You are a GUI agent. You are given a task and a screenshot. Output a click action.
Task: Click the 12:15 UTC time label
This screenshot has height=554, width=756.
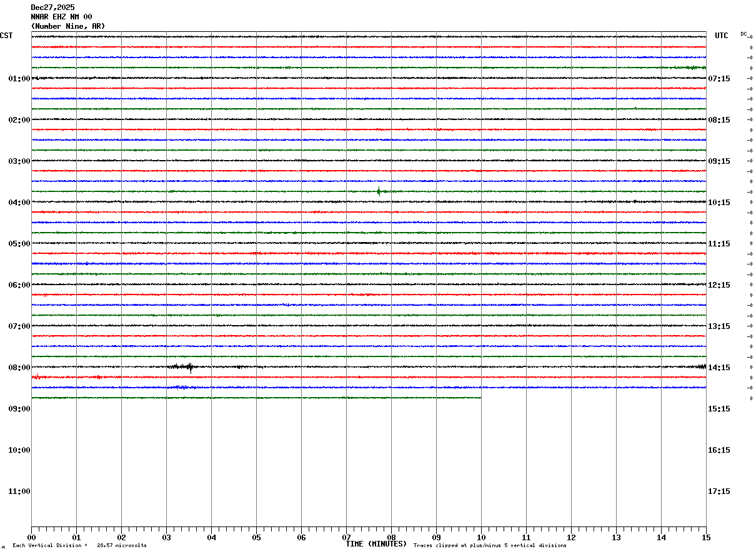click(719, 285)
